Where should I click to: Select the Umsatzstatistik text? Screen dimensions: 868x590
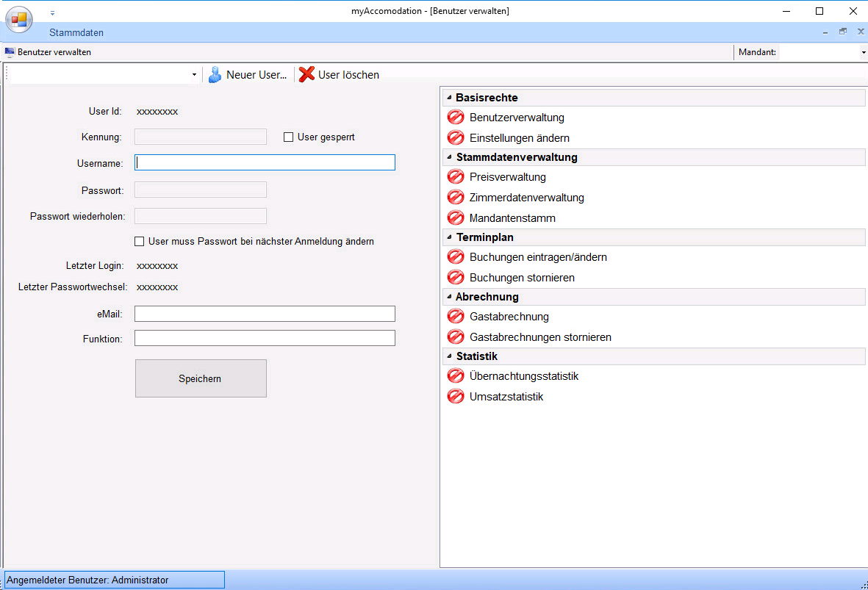[x=506, y=397]
